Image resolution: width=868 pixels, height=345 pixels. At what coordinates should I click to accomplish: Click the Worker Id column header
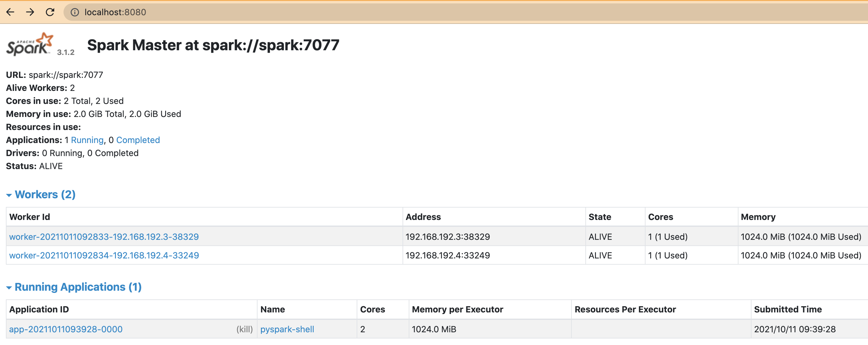coord(30,217)
